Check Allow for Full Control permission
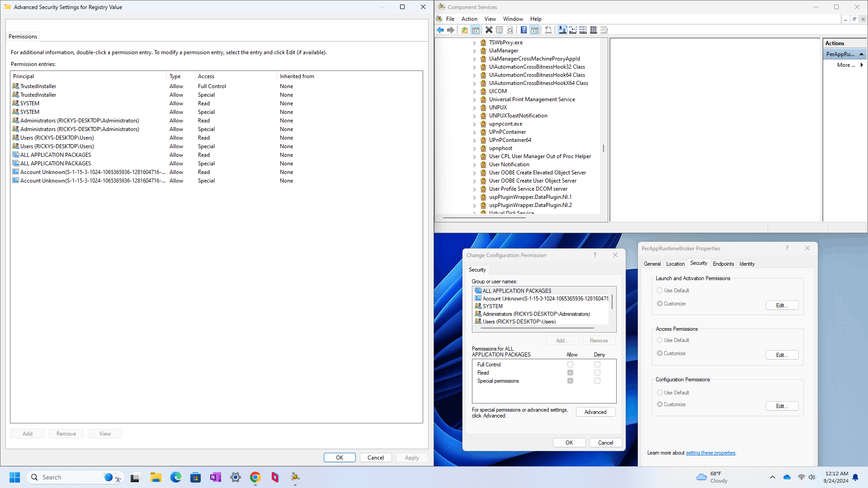The height and width of the screenshot is (488, 868). [570, 365]
